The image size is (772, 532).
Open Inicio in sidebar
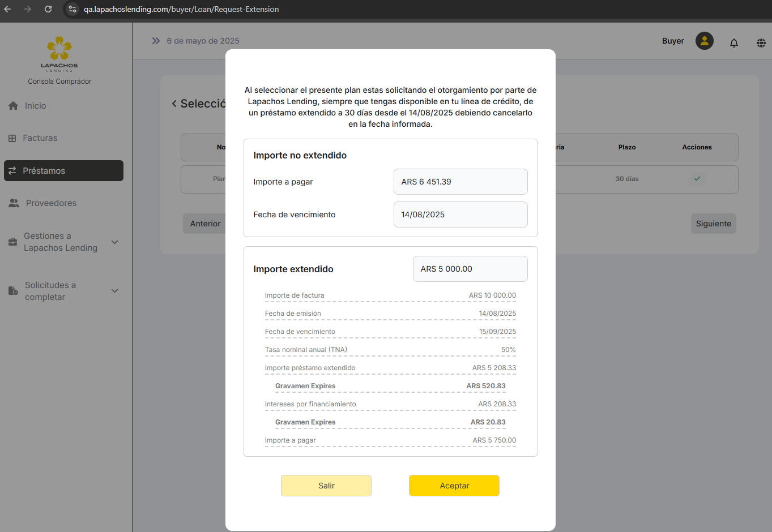coord(35,106)
